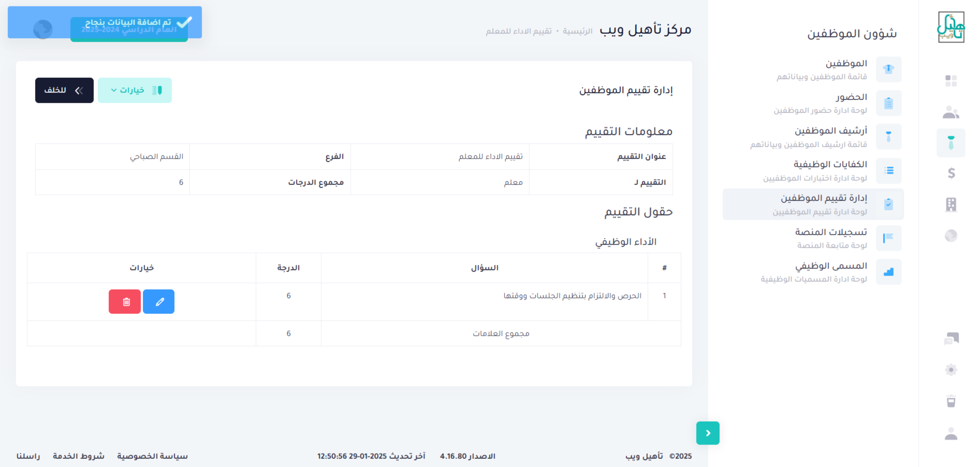This screenshot has height=467, width=980.
Task: Go back with للخلف button
Action: click(x=64, y=90)
